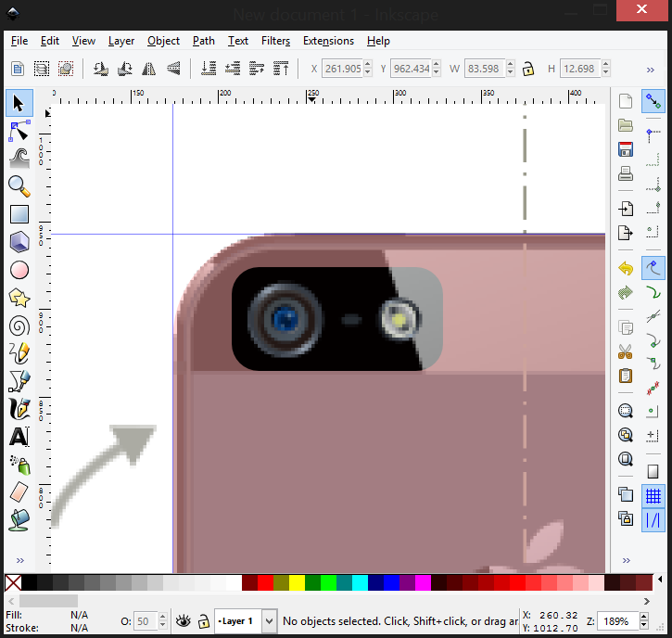
Task: Click the Print document icon
Action: (x=626, y=173)
